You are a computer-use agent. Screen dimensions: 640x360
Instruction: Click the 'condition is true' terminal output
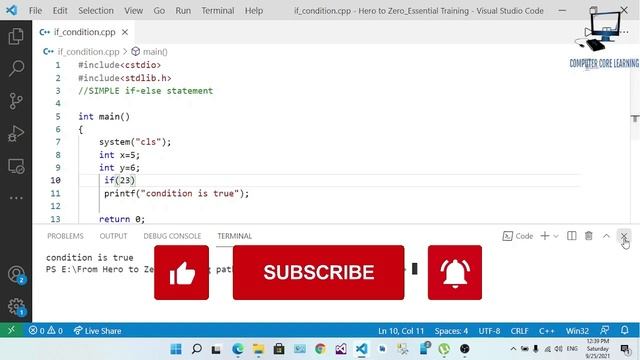[x=89, y=258]
